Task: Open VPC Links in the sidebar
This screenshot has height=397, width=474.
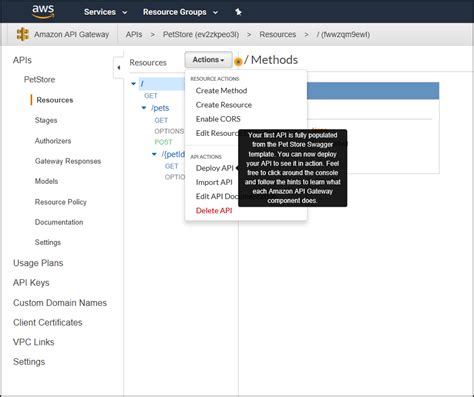Action: coord(33,342)
